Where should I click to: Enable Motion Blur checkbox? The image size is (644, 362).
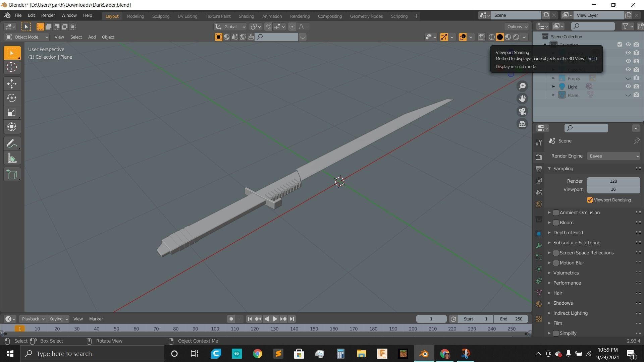tap(556, 263)
